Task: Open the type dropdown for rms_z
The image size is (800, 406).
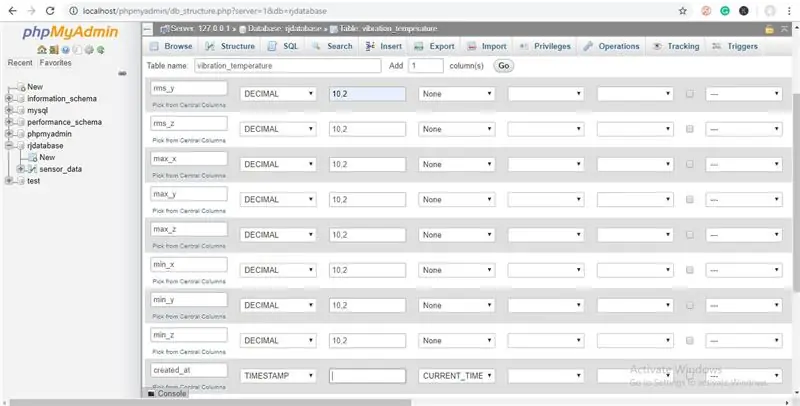Action: click(x=278, y=129)
